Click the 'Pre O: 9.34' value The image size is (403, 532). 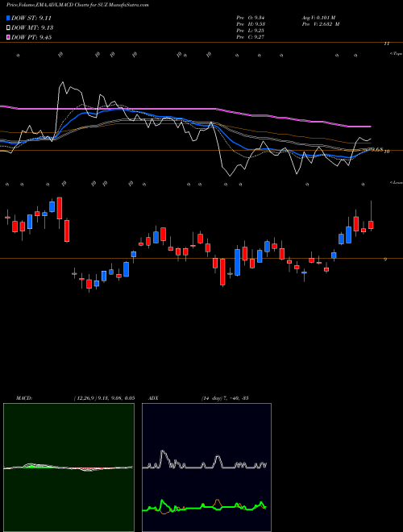tap(251, 17)
